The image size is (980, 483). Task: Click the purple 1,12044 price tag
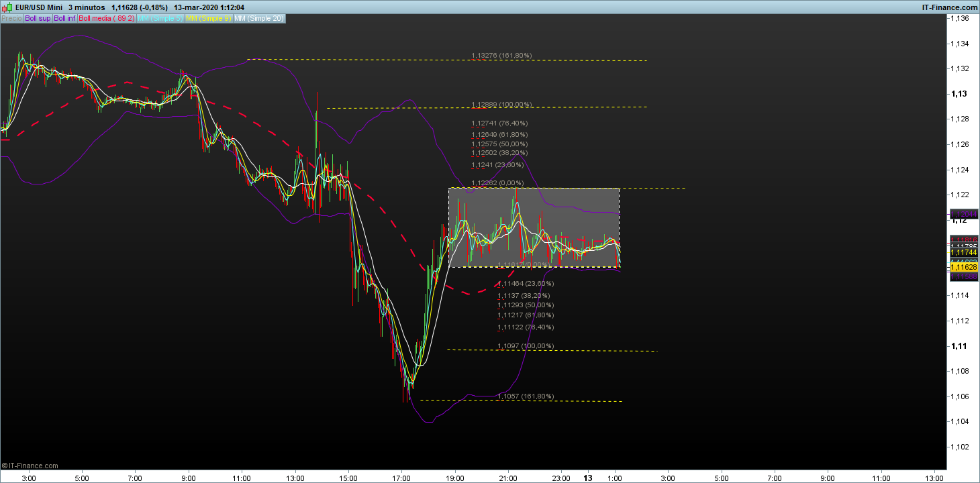coord(963,214)
